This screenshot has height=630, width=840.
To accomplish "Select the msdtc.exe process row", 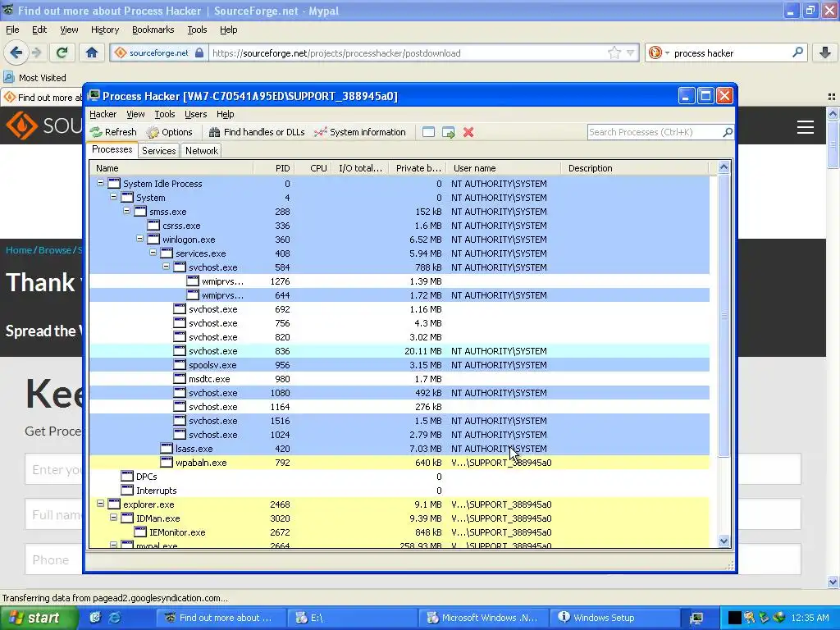I will (399, 379).
